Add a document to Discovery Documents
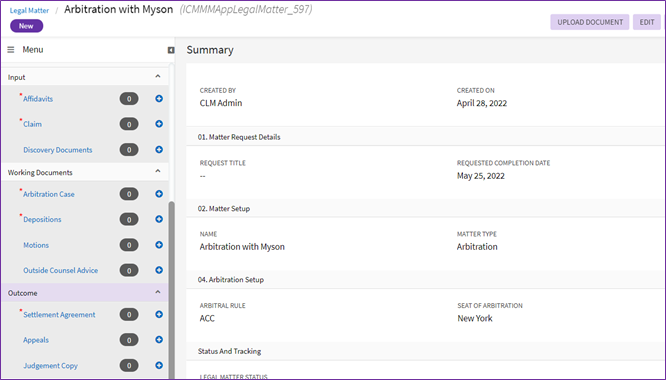 159,149
